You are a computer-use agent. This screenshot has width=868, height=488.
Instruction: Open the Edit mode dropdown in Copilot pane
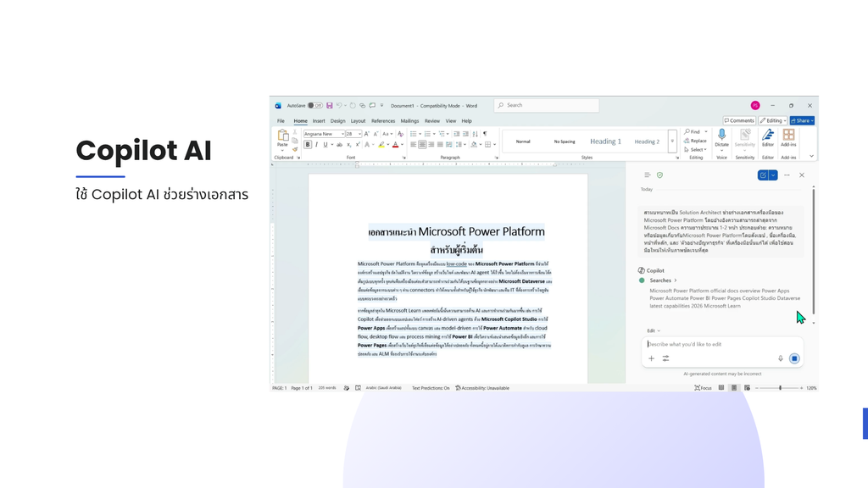[654, 330]
